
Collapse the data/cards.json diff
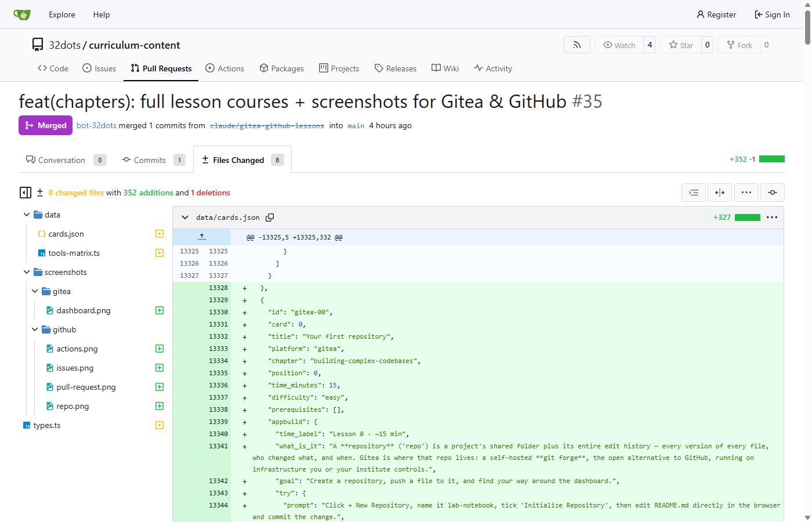(185, 217)
